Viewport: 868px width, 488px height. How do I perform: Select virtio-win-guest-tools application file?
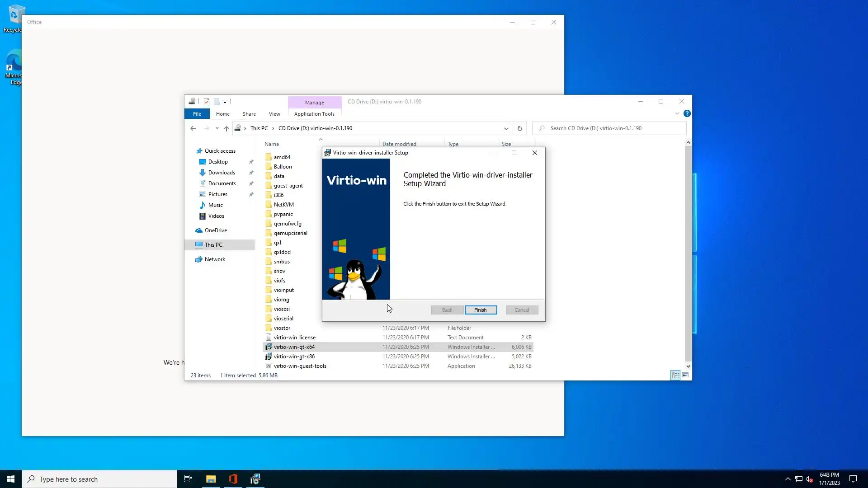point(300,366)
